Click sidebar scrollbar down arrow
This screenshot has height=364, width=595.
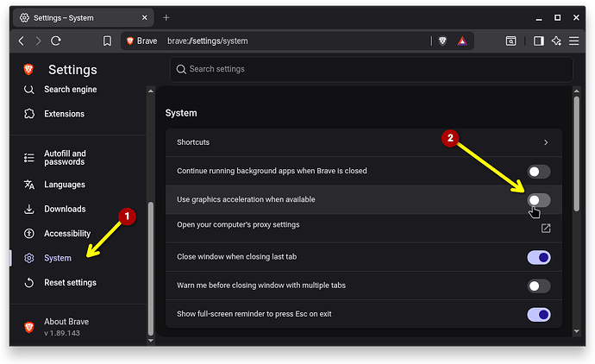pyautogui.click(x=151, y=341)
